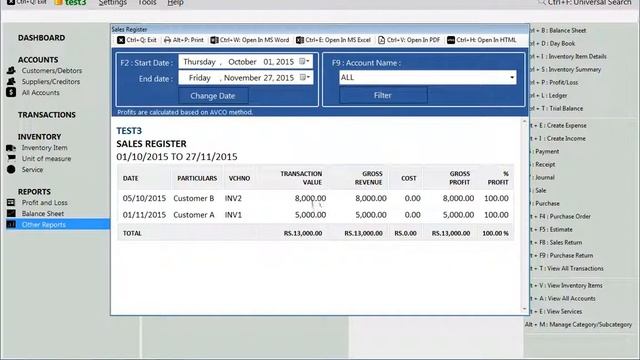Click the Ctrl+Q Exit icon in Sales Register toolbar
Viewport: 640px width, 360px height.
pyautogui.click(x=121, y=40)
